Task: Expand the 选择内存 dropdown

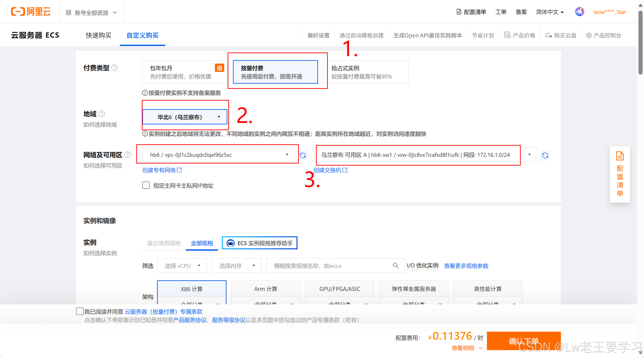Action: 236,265
